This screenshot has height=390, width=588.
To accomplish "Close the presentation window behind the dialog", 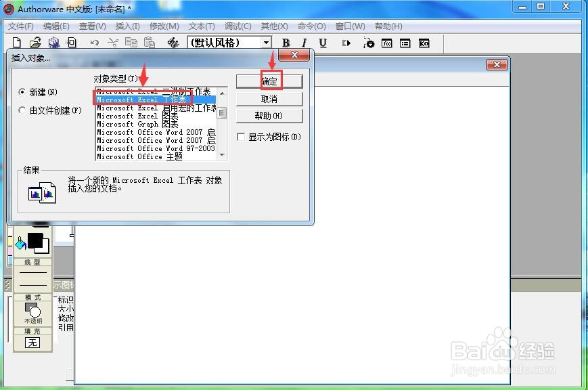I will [x=497, y=64].
